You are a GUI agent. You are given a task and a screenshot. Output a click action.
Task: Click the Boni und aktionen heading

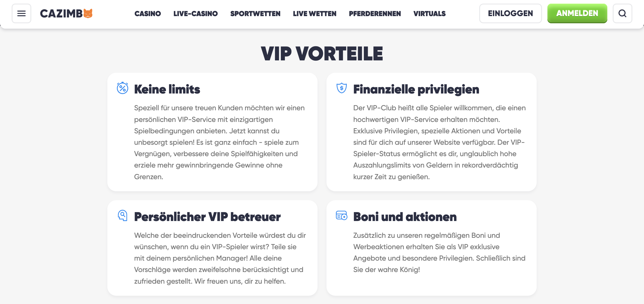tap(405, 217)
